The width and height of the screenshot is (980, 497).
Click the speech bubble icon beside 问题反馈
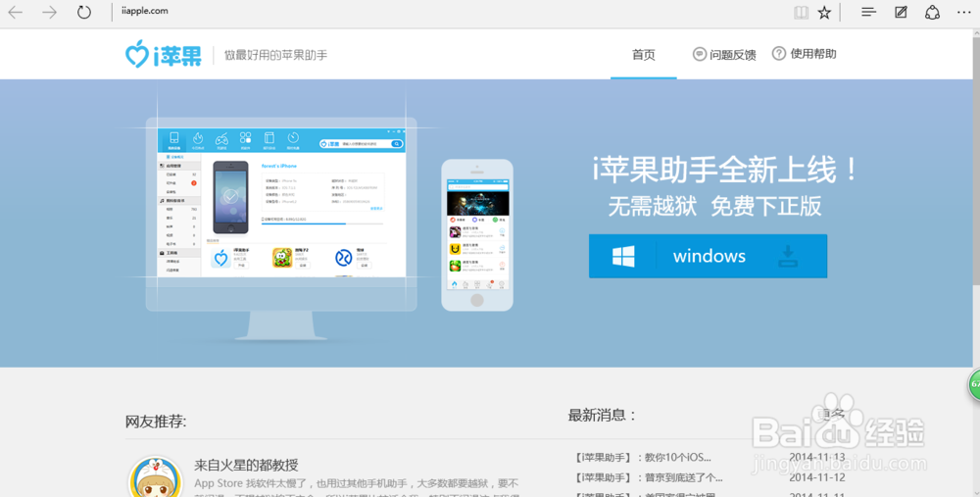tap(700, 54)
